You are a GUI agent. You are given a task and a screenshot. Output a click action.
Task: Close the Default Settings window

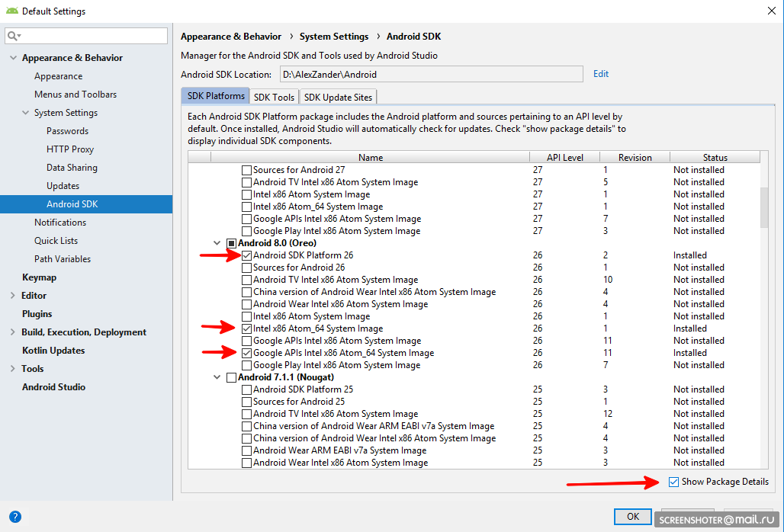(772, 11)
